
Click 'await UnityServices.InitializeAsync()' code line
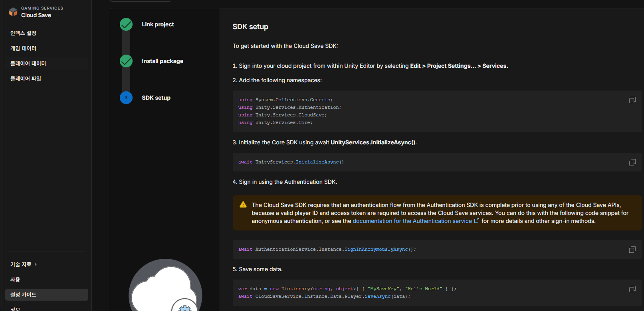click(291, 162)
